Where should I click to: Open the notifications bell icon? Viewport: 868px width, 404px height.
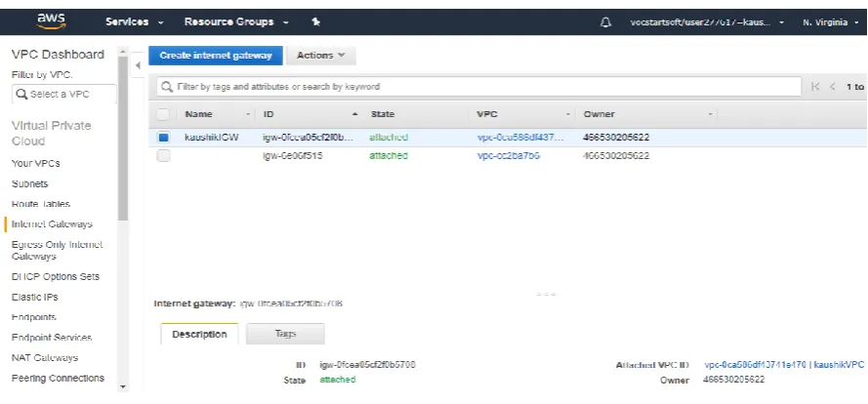pos(606,22)
